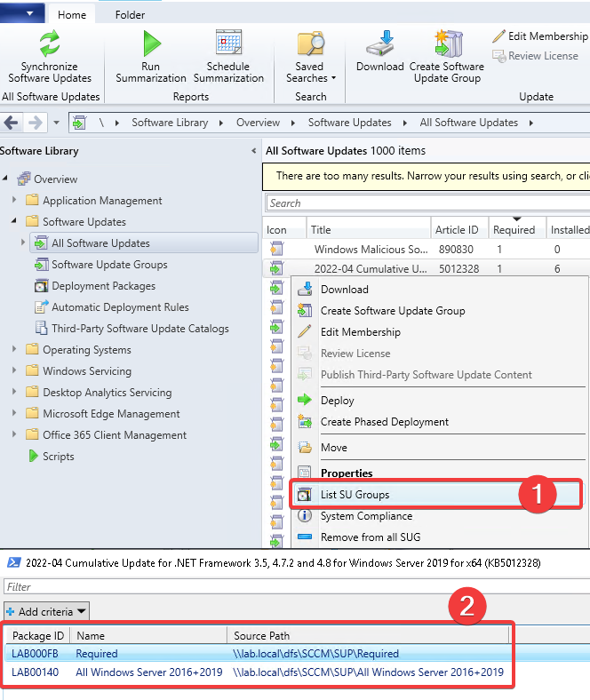The height and width of the screenshot is (700, 590).
Task: Go back with the navigation arrow
Action: (12, 123)
